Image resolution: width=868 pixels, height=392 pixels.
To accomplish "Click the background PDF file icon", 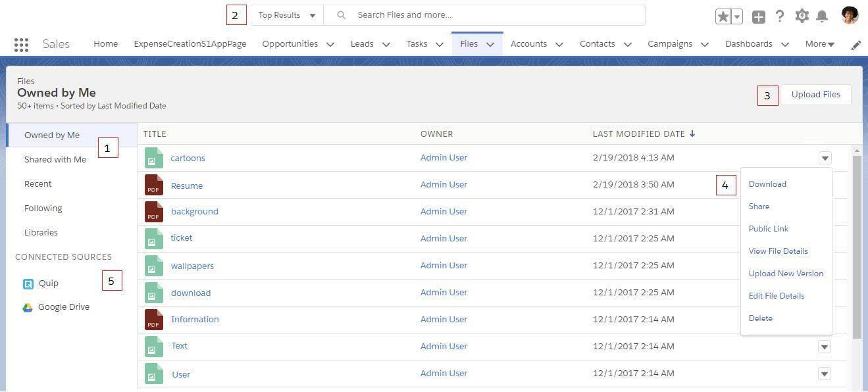I will coord(154,212).
